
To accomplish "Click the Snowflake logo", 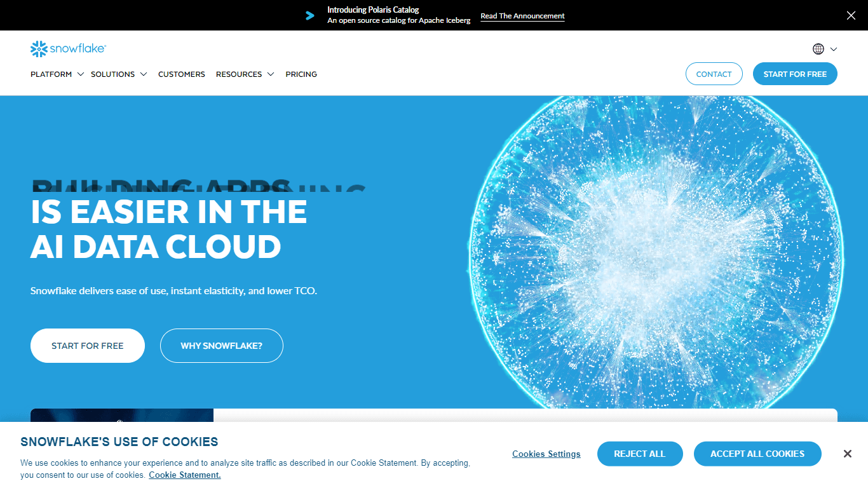I will click(x=68, y=49).
